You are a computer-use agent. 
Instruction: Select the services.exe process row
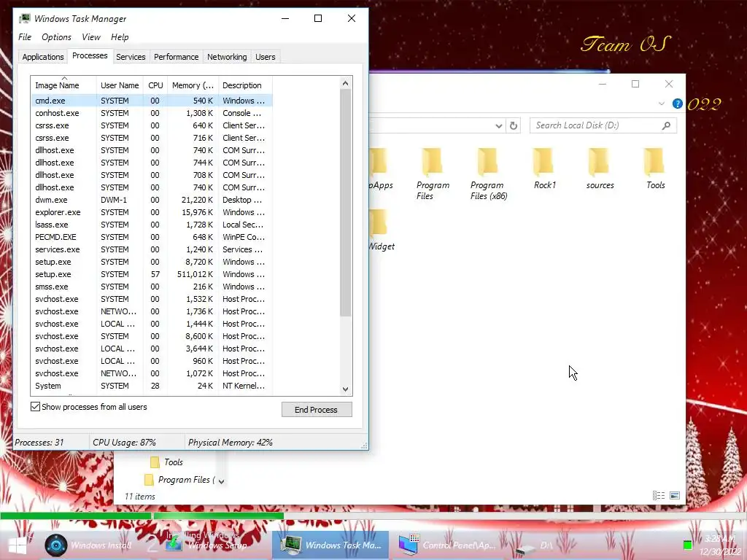tap(152, 249)
